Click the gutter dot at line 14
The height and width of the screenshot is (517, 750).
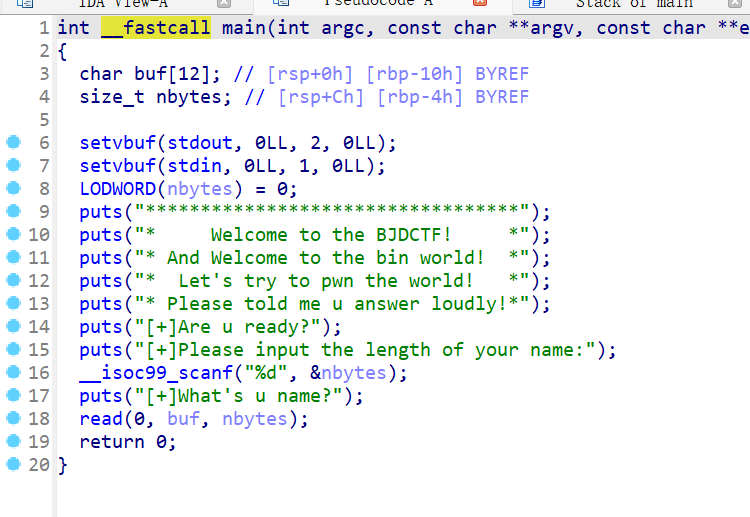pos(12,327)
